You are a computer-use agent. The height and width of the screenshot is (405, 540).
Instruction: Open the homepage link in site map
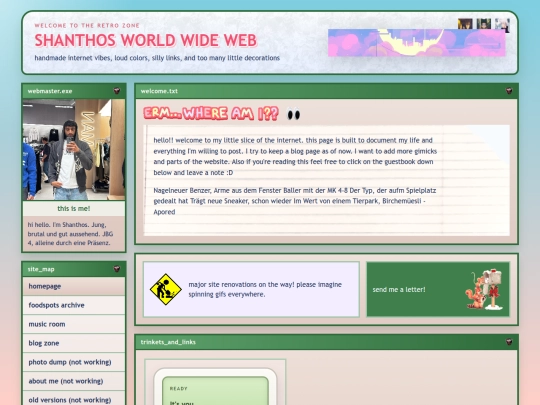(74, 286)
